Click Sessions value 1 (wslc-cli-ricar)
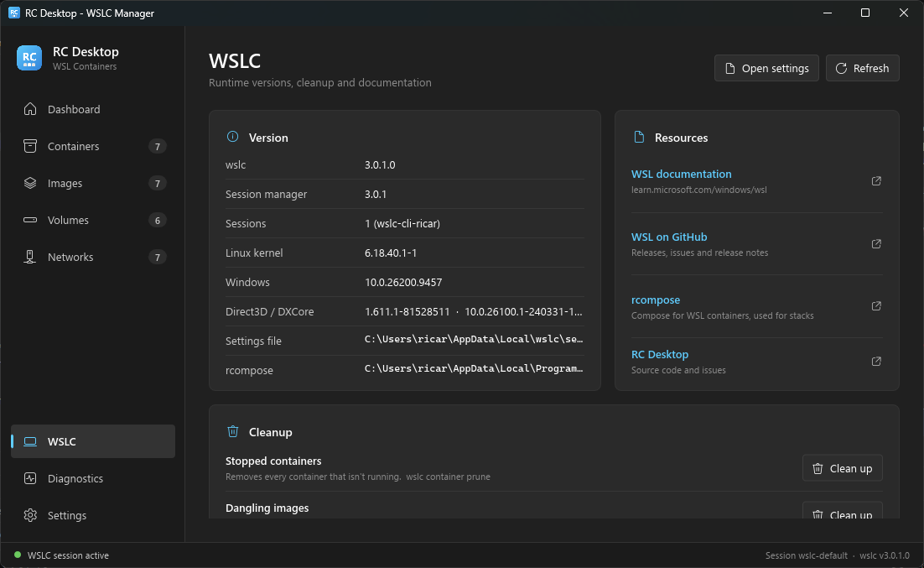The width and height of the screenshot is (924, 568). pos(402,223)
